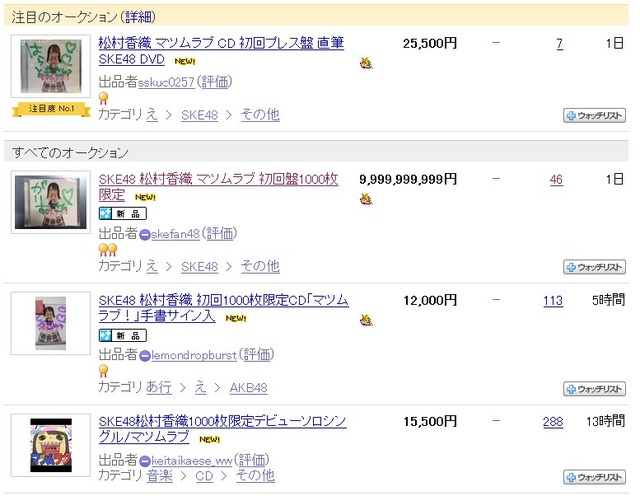Viewport: 640px width, 496px height.
Task: Open bid count 113
Action: [553, 301]
